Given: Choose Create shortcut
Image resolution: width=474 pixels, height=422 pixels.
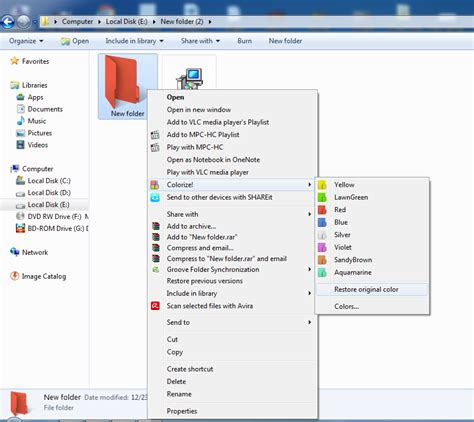Looking at the screenshot, I should pyautogui.click(x=190, y=369).
